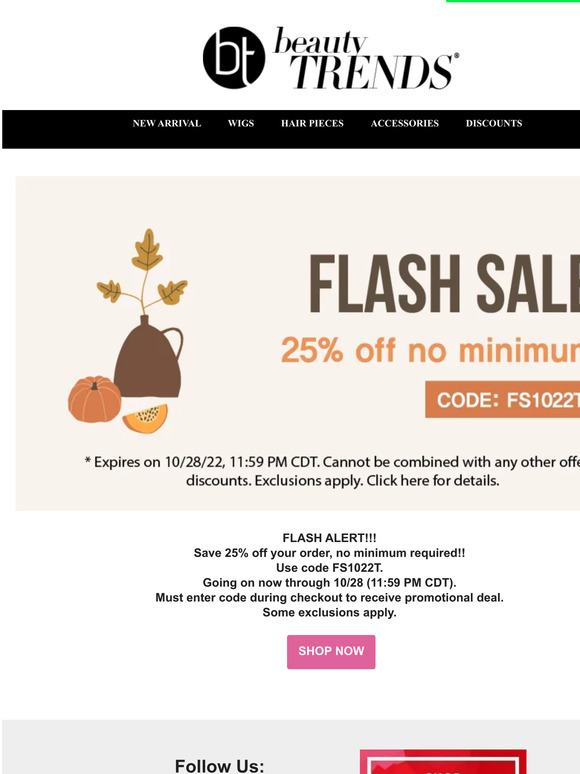Click the brown vase illustration
Image resolution: width=580 pixels, height=774 pixels.
tap(149, 356)
